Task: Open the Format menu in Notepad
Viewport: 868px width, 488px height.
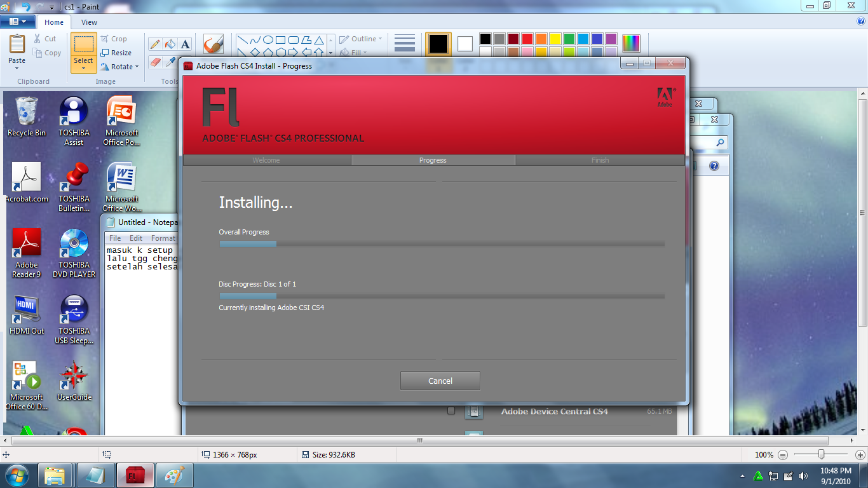Action: point(164,238)
